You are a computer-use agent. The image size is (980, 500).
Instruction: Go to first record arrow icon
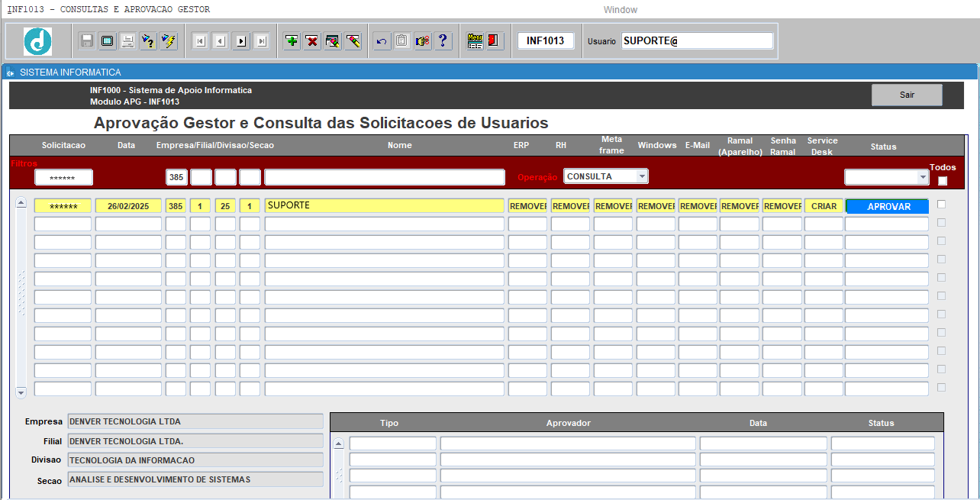coord(200,41)
